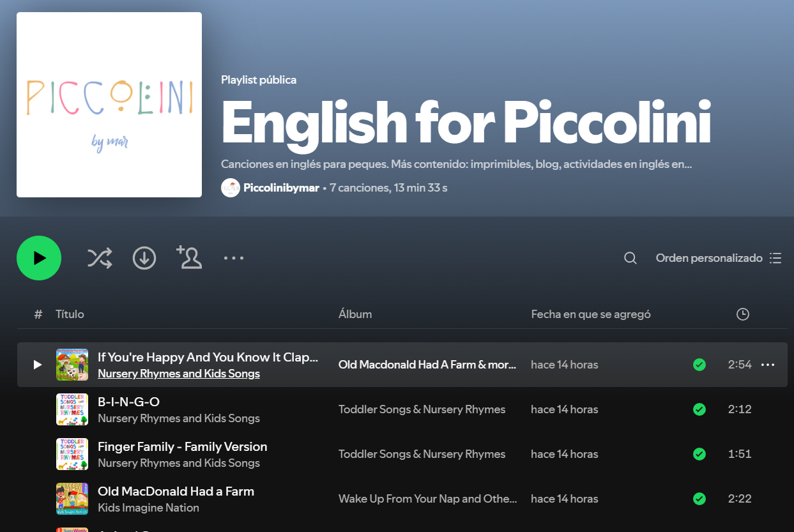Click the invite collaborators icon

189,257
